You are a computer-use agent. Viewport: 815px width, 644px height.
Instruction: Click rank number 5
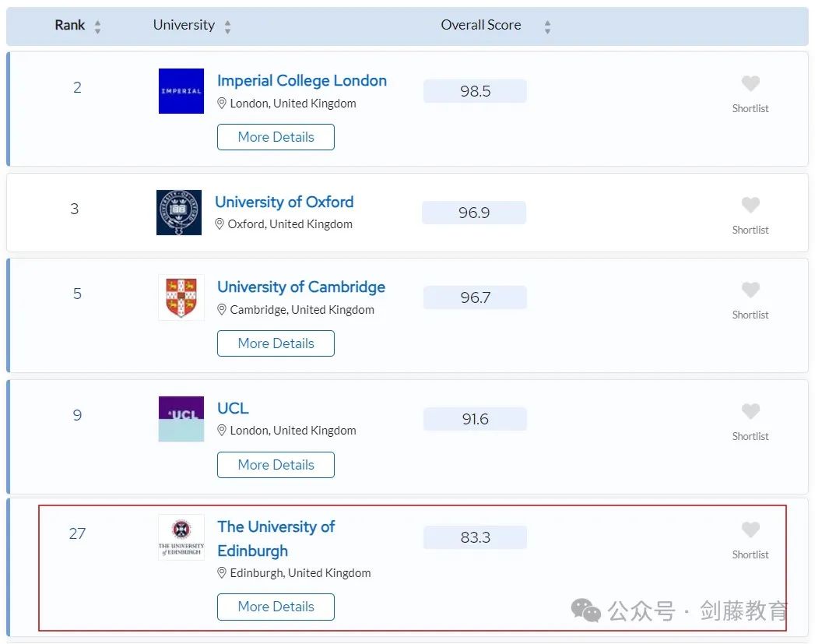pyautogui.click(x=77, y=294)
